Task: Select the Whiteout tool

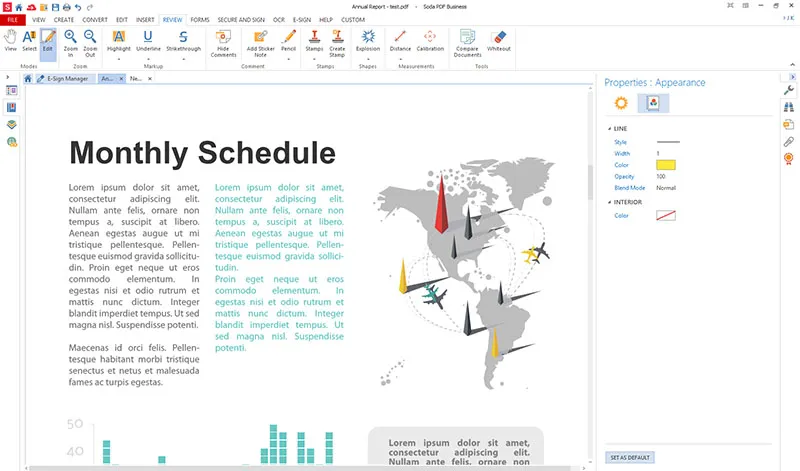Action: (499, 40)
